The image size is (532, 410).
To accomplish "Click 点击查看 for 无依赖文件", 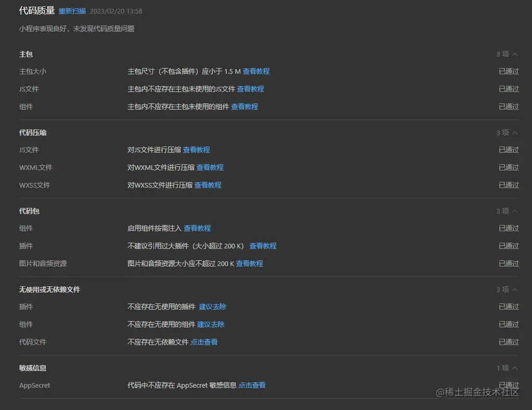I will tap(204, 342).
